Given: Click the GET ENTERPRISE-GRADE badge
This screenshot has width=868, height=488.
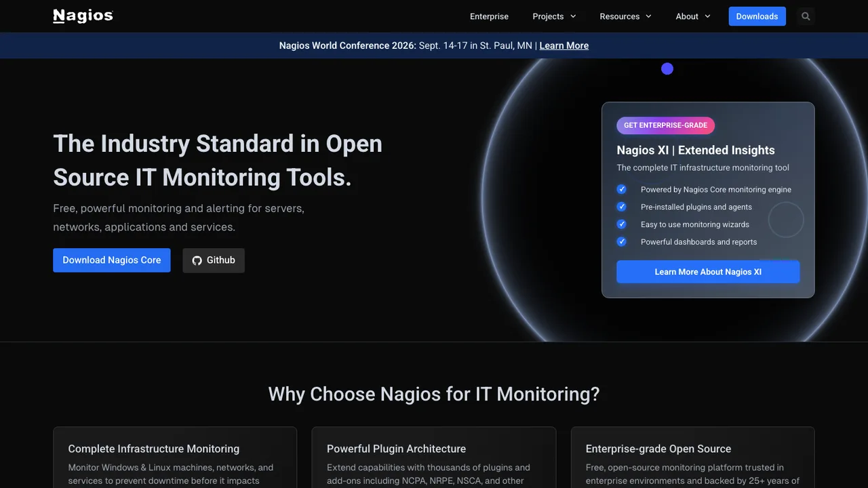Looking at the screenshot, I should 665,125.
